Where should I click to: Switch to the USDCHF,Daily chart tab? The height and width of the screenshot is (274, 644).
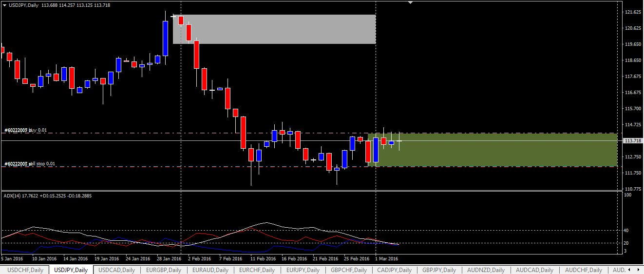(25, 270)
